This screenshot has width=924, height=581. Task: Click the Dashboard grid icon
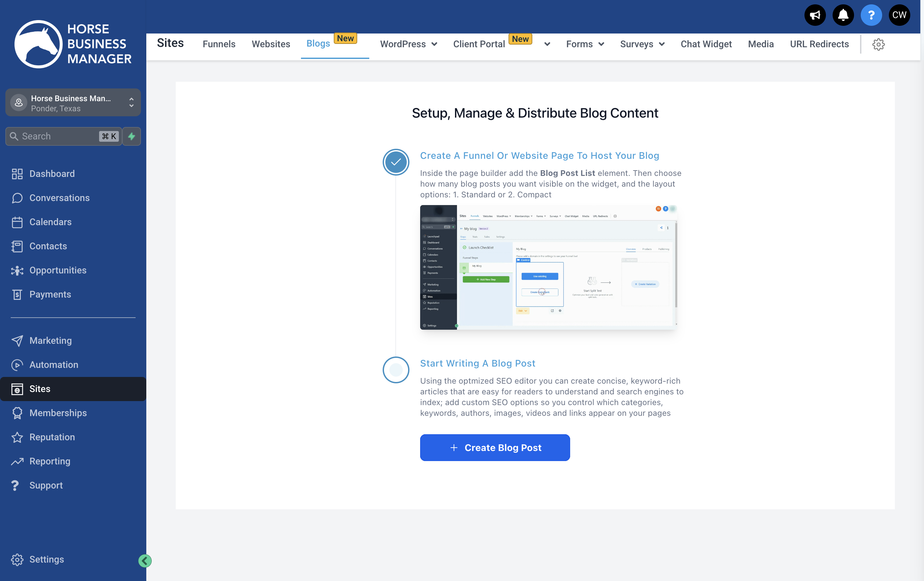click(17, 174)
